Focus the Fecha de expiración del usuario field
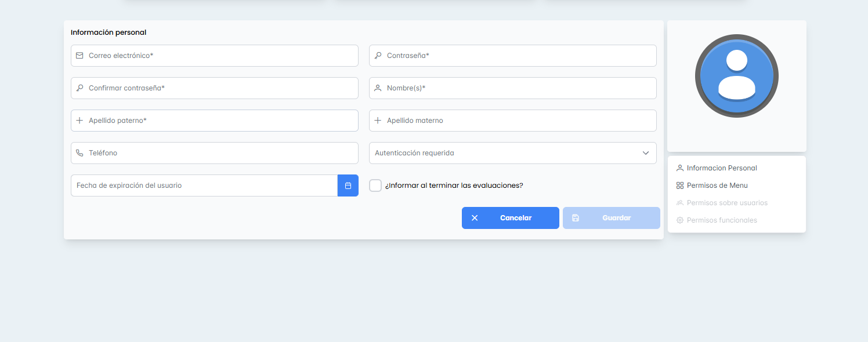 (204, 185)
